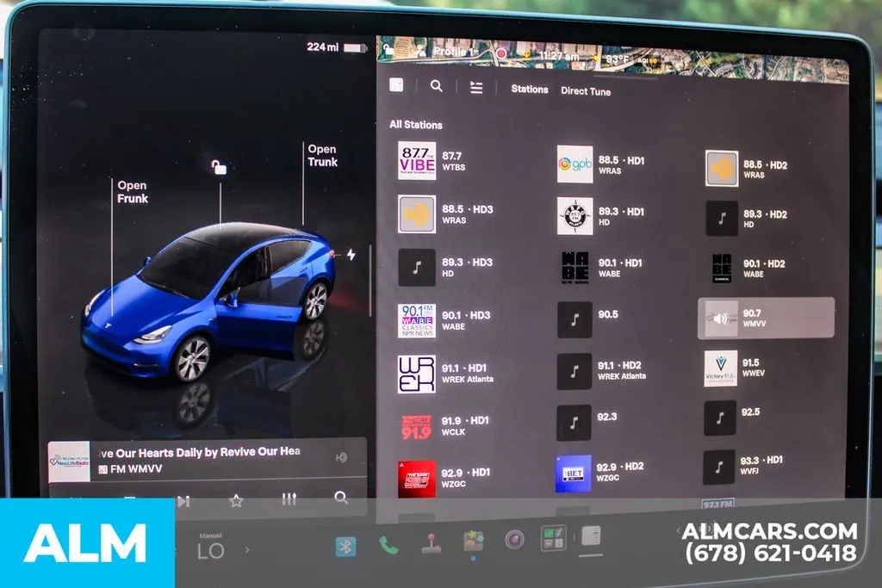Image resolution: width=882 pixels, height=588 pixels.
Task: Open the media queue list icon
Action: [x=475, y=88]
